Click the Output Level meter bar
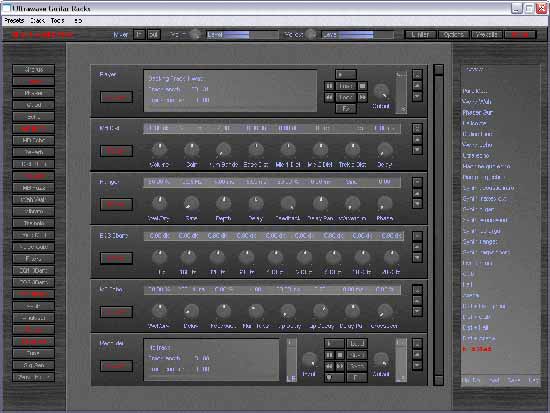The image size is (550, 413). pyautogui.click(x=357, y=34)
